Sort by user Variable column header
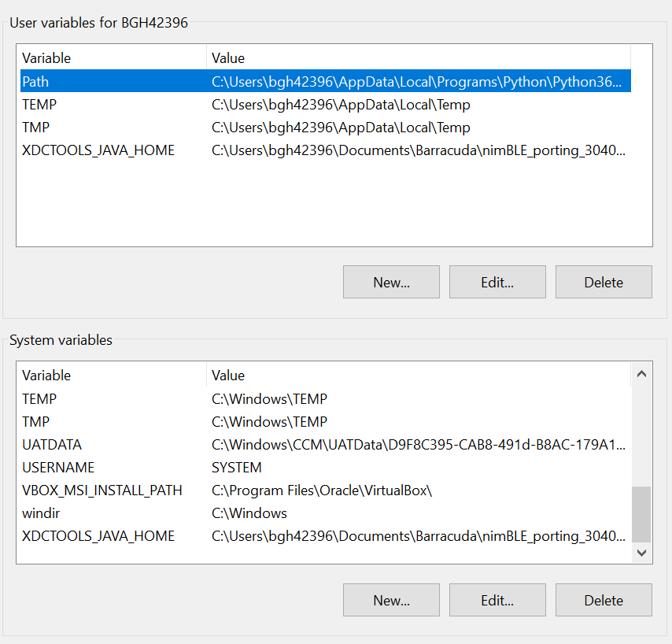672x644 pixels. (112, 58)
